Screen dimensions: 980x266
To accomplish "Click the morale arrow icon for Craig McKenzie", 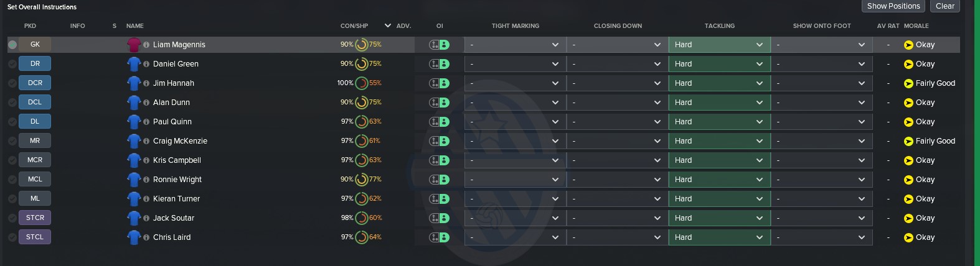I will [x=908, y=141].
